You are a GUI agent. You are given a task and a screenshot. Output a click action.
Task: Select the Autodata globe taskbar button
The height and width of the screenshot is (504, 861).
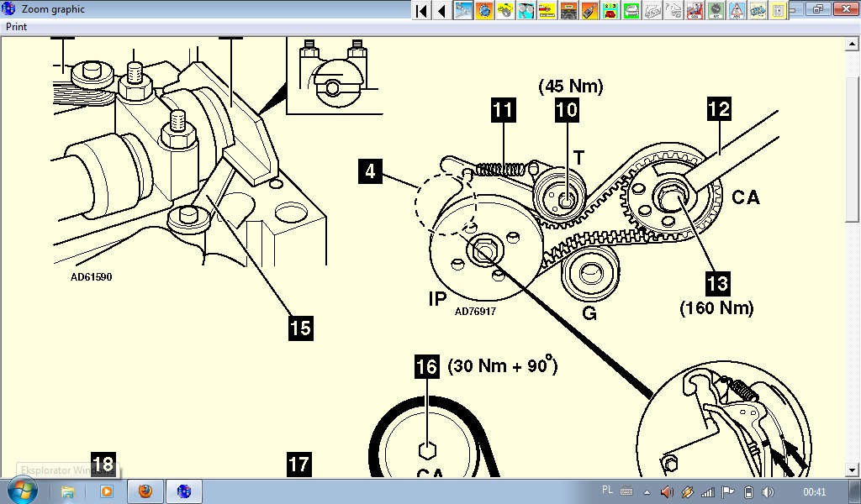pyautogui.click(x=184, y=491)
